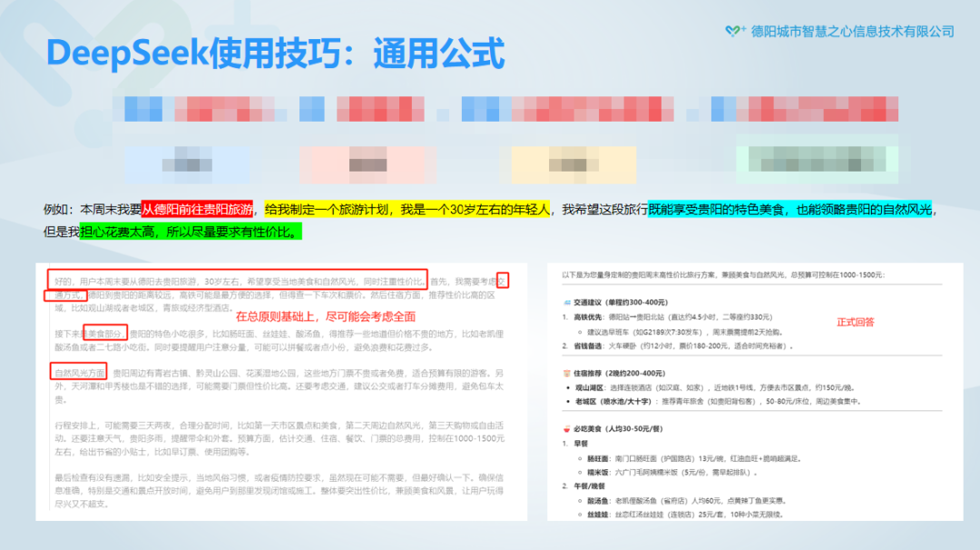Click the heart logo beside the company name
980x550 pixels.
pos(736,31)
